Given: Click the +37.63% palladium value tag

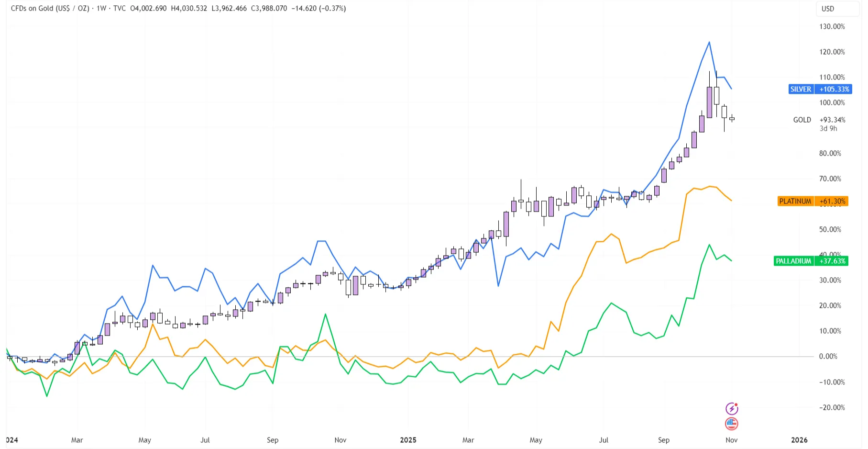Looking at the screenshot, I should [x=832, y=261].
